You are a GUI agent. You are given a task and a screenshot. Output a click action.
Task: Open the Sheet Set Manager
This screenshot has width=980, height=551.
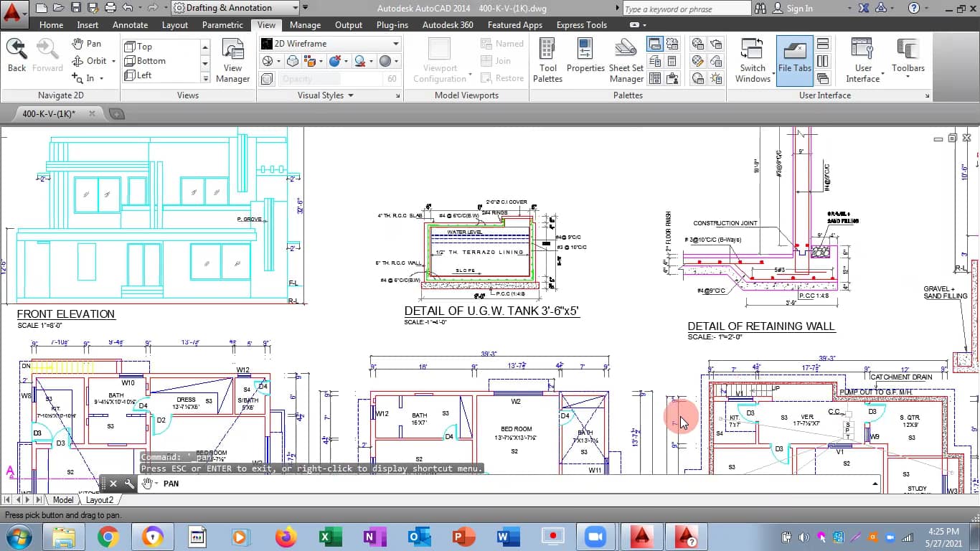626,60
